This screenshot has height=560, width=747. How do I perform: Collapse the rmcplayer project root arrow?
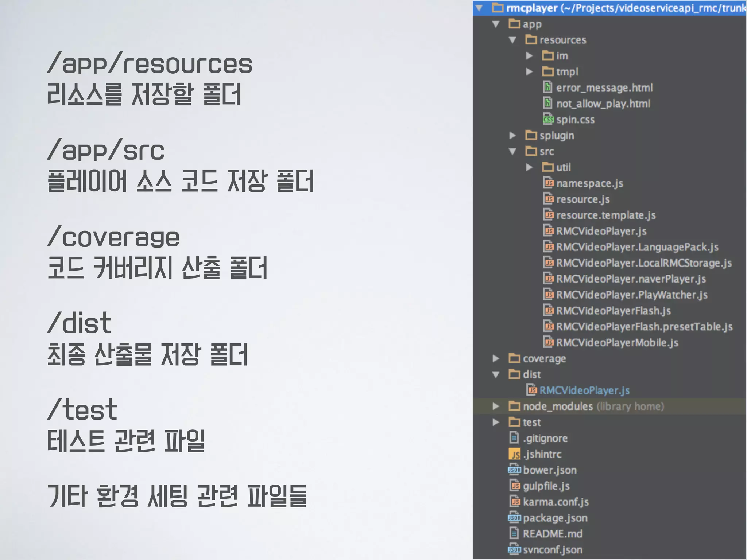point(480,8)
